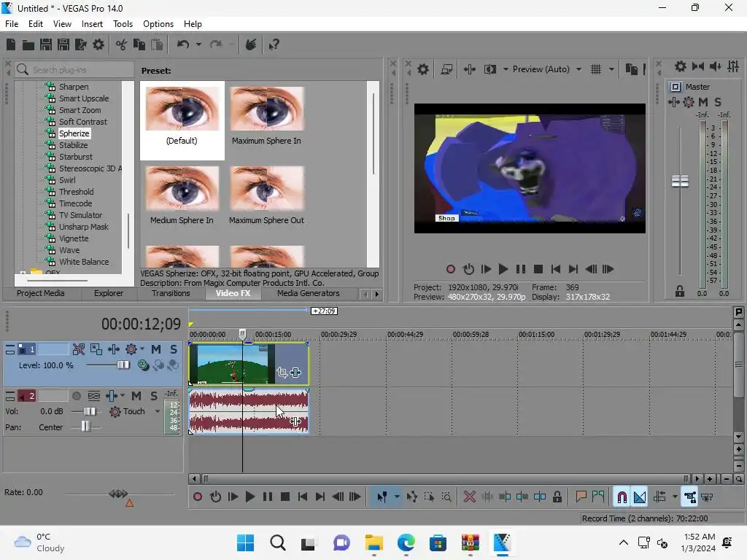Copy preview snapshot to clipboard
747x560 pixels.
coord(632,69)
